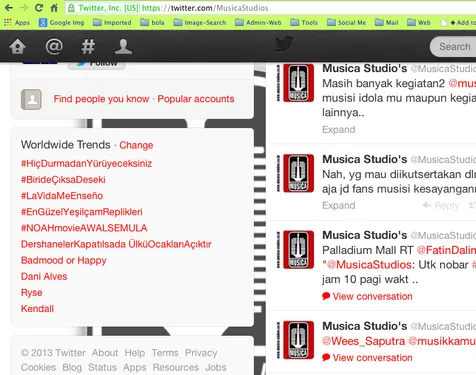
Task: Open the Connect @ mentions icon
Action: tap(54, 46)
